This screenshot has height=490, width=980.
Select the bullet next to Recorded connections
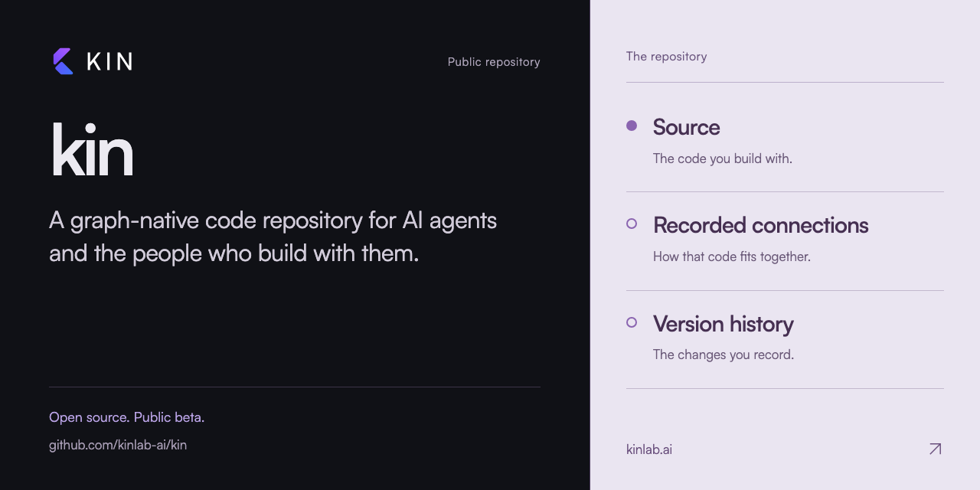tap(632, 224)
